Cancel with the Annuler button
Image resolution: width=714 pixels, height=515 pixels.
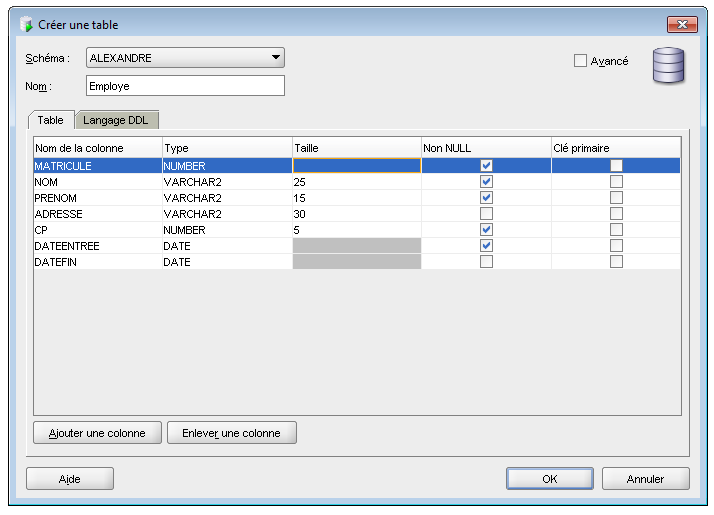pyautogui.click(x=645, y=479)
